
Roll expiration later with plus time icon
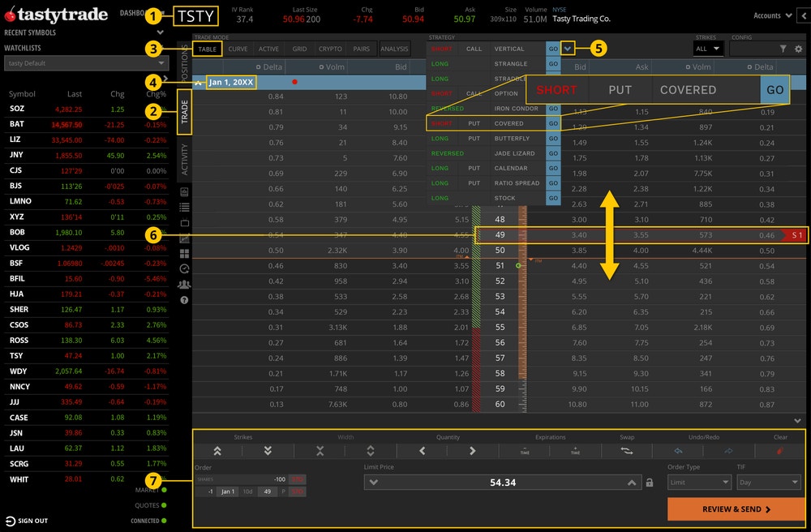pos(575,451)
